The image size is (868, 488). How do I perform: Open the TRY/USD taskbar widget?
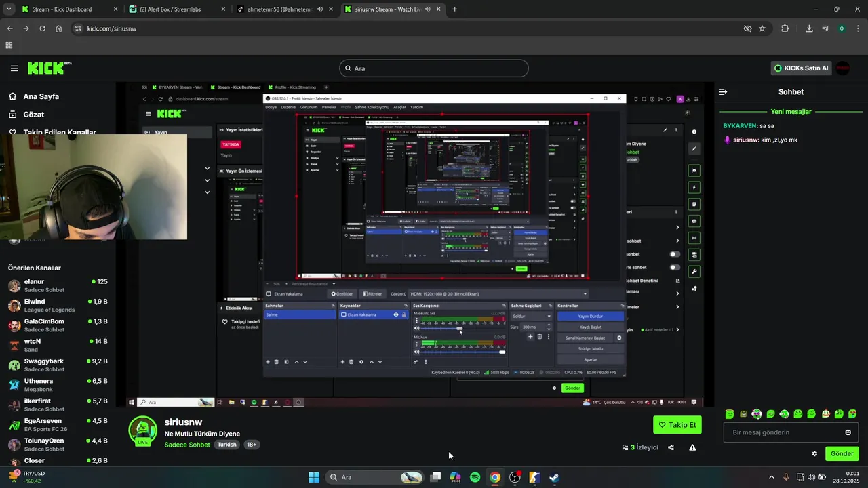26,477
